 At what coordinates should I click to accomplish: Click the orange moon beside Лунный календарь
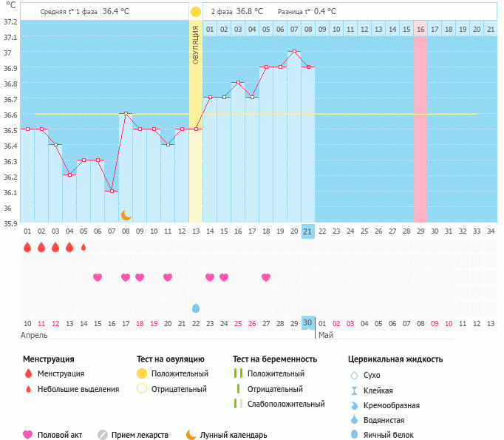point(191,435)
